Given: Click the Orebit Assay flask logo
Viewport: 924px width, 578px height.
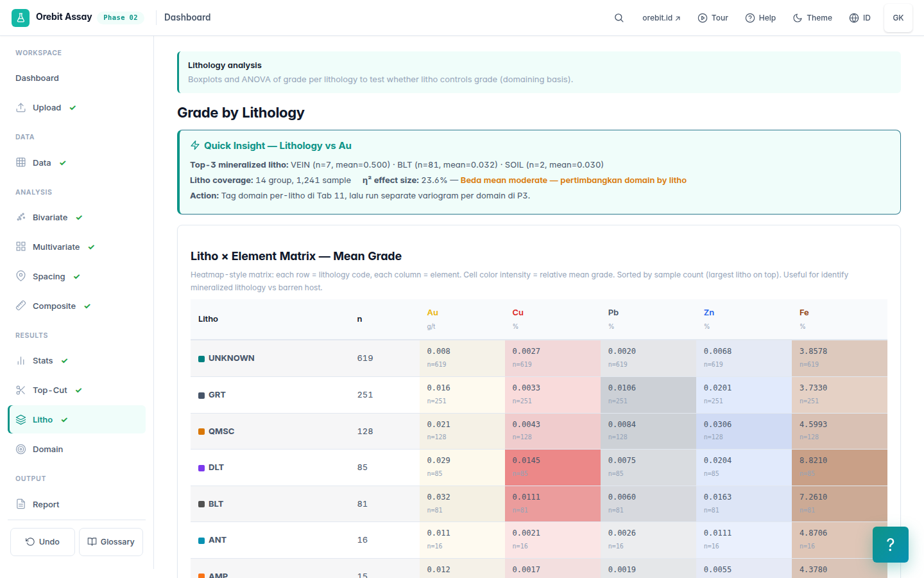Looking at the screenshot, I should (21, 18).
